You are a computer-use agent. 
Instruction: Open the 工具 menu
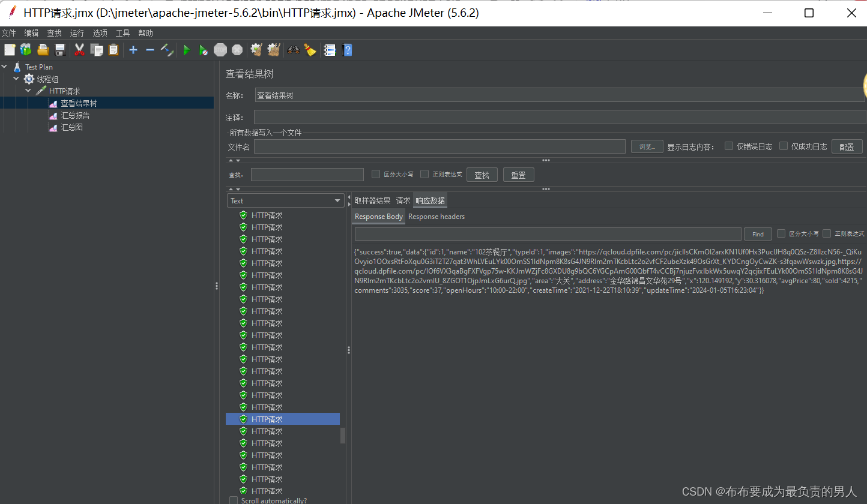(122, 33)
